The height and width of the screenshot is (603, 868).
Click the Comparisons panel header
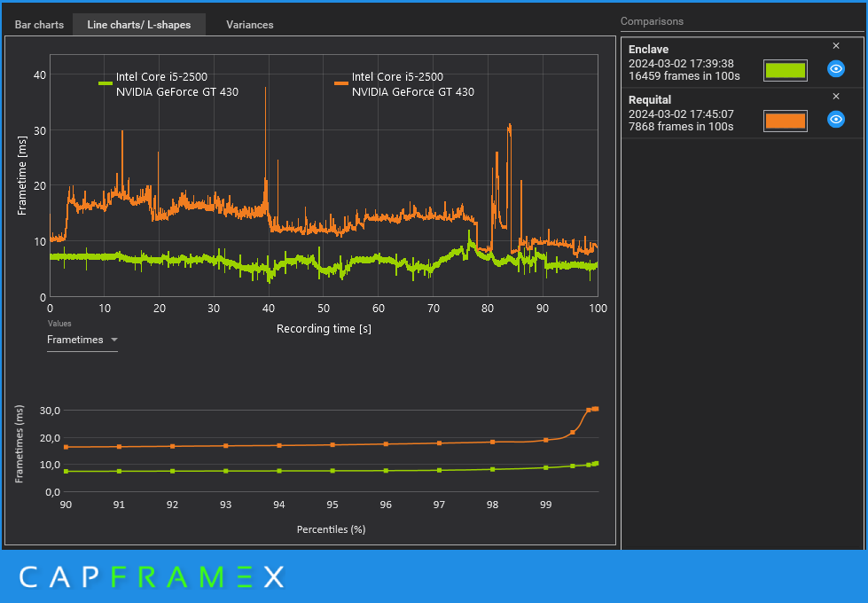coord(652,21)
